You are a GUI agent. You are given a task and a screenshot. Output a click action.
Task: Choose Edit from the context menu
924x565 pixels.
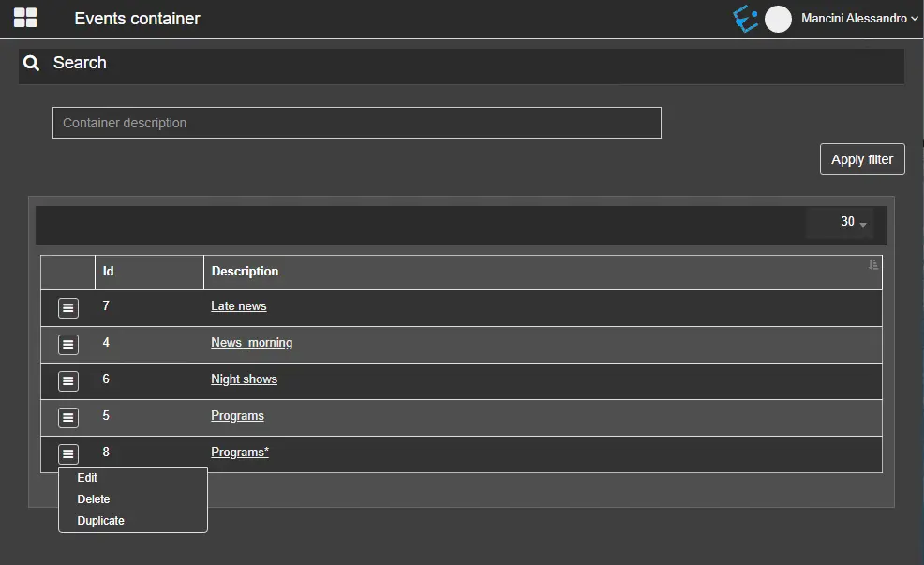87,478
